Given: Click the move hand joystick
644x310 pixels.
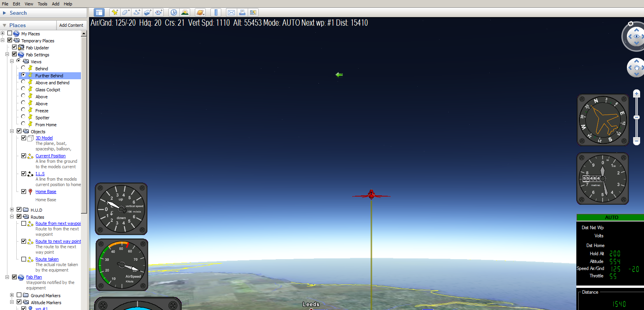Looking at the screenshot, I should [x=637, y=68].
